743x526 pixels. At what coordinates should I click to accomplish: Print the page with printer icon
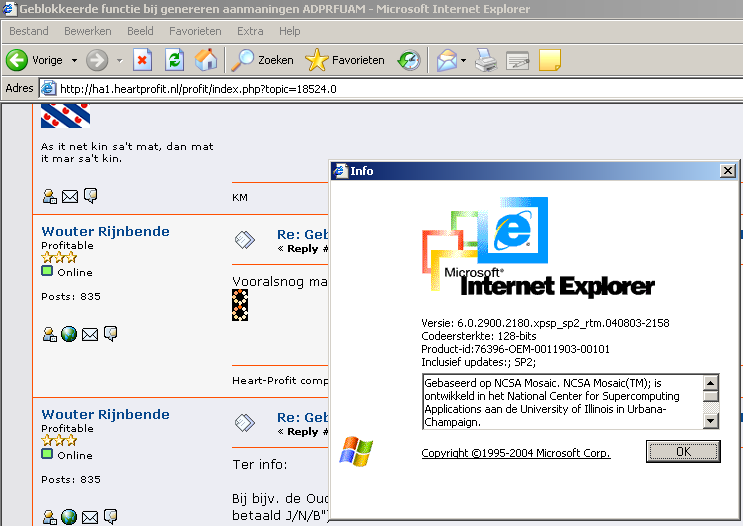[486, 60]
